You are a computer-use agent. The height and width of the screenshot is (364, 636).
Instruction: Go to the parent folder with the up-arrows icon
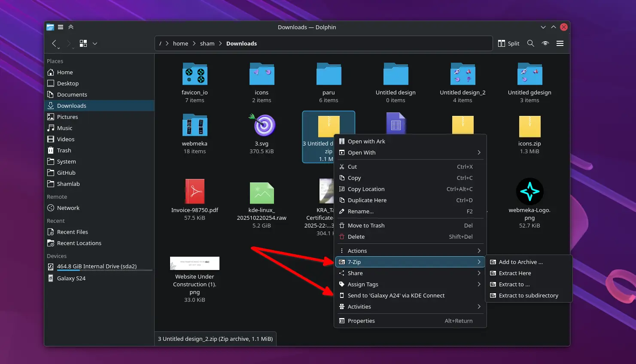tap(71, 27)
